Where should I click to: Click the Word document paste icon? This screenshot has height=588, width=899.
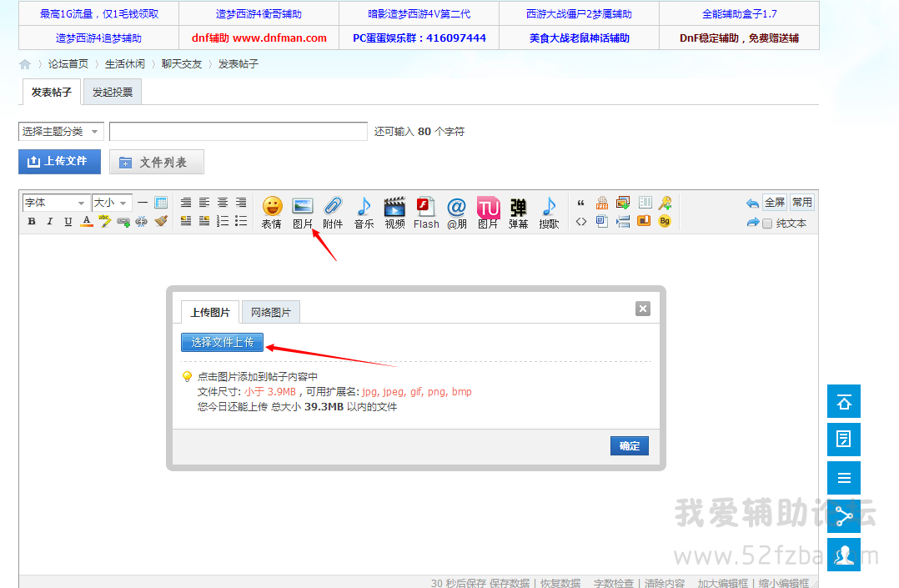point(602,221)
